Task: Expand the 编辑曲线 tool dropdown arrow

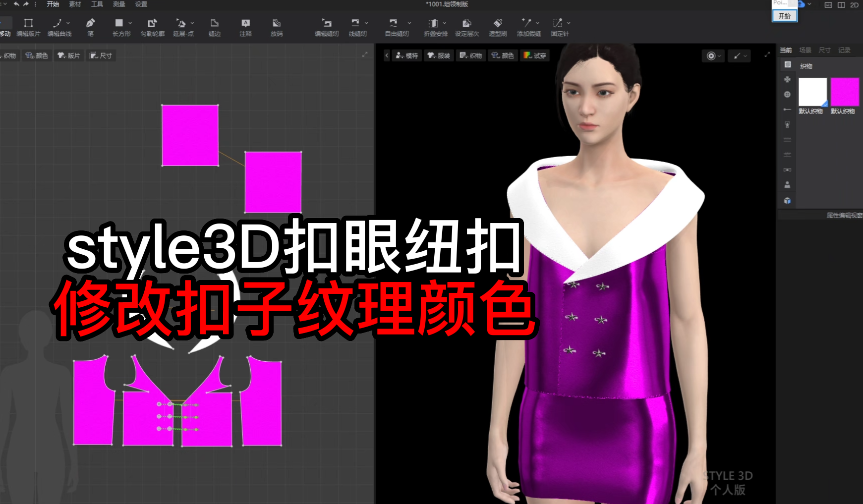Action: point(68,23)
